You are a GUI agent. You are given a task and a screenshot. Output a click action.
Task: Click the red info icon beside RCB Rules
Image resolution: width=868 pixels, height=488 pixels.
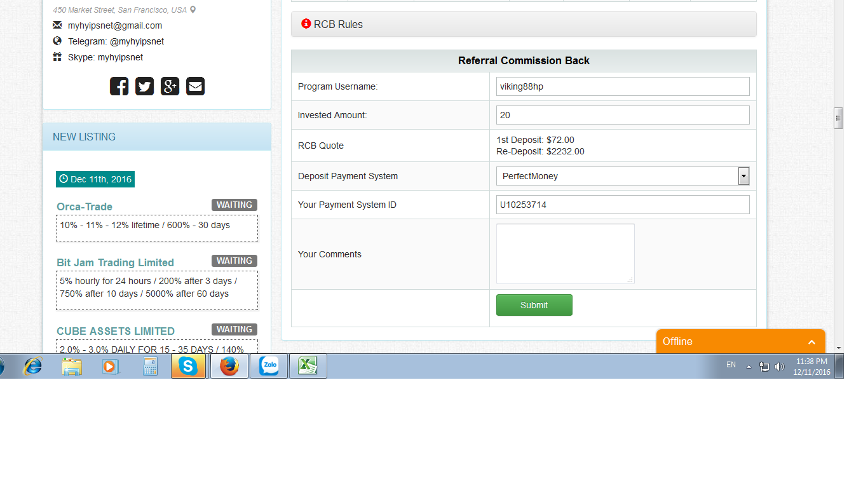[306, 24]
